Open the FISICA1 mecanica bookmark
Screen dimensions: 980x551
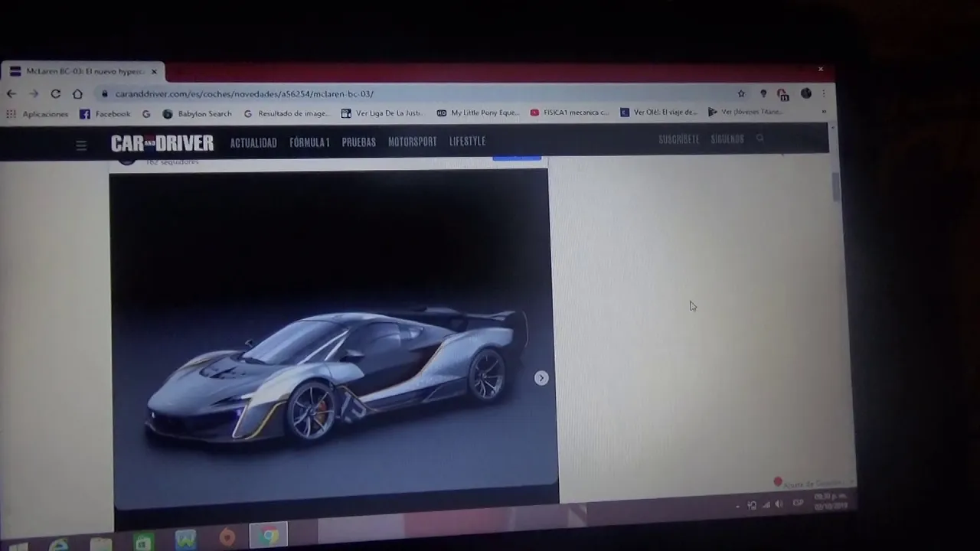[570, 112]
